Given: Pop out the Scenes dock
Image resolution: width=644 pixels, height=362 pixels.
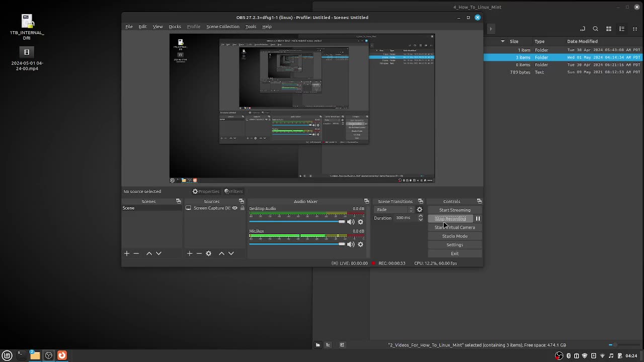Looking at the screenshot, I should coord(178,202).
